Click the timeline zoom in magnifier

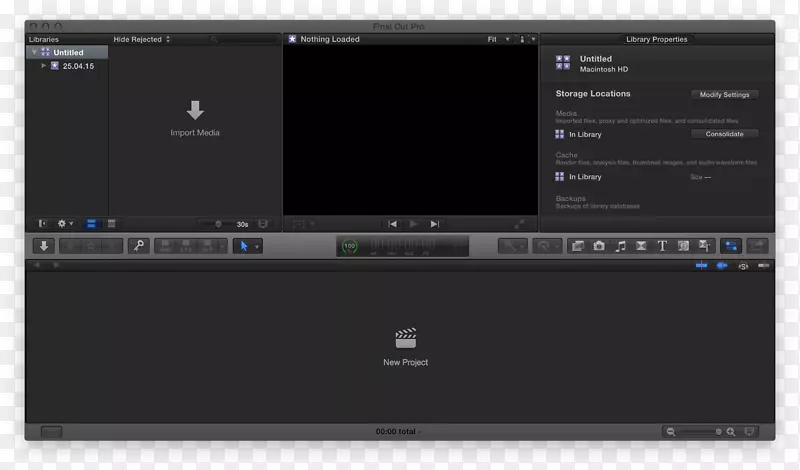(x=731, y=432)
